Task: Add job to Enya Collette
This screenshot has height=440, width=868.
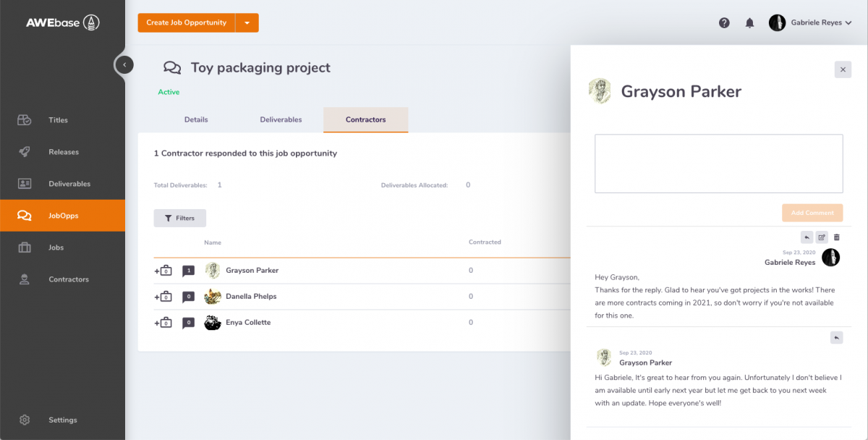Action: pos(163,323)
